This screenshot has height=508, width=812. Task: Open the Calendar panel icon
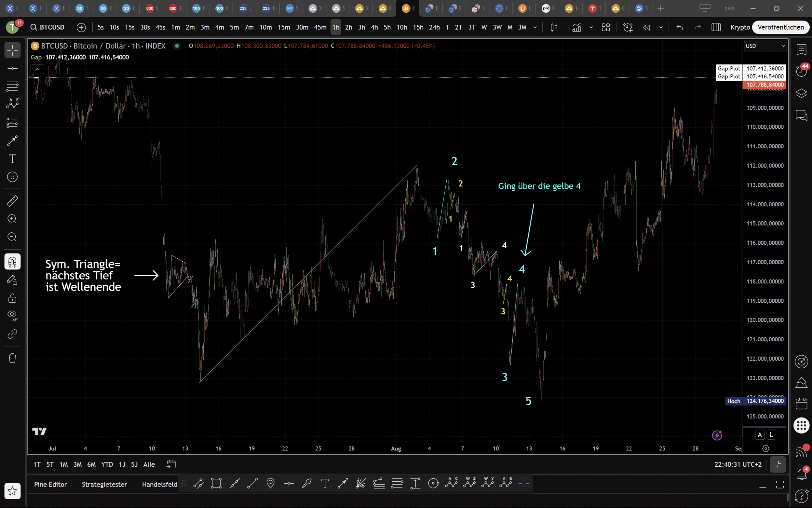coord(801,404)
